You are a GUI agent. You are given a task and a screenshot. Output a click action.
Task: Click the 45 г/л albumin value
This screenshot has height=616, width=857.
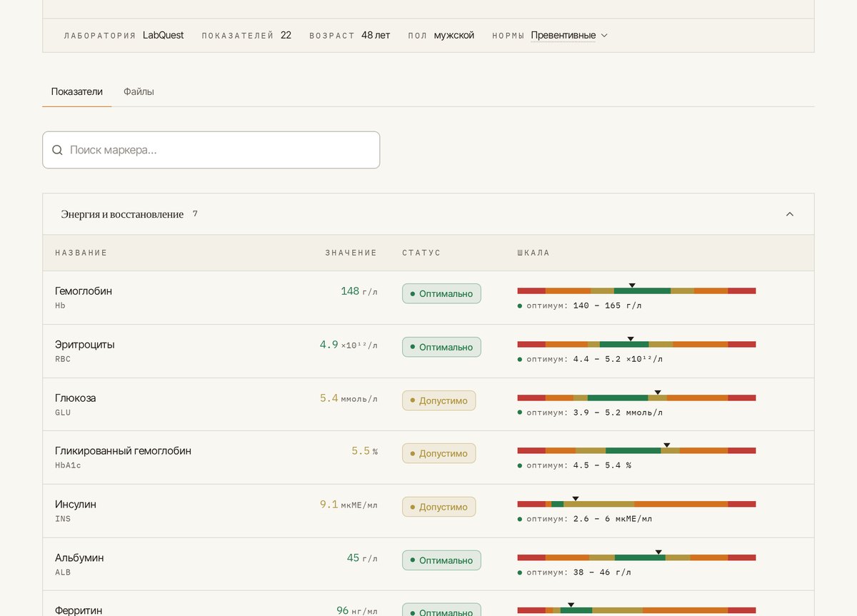tap(362, 557)
